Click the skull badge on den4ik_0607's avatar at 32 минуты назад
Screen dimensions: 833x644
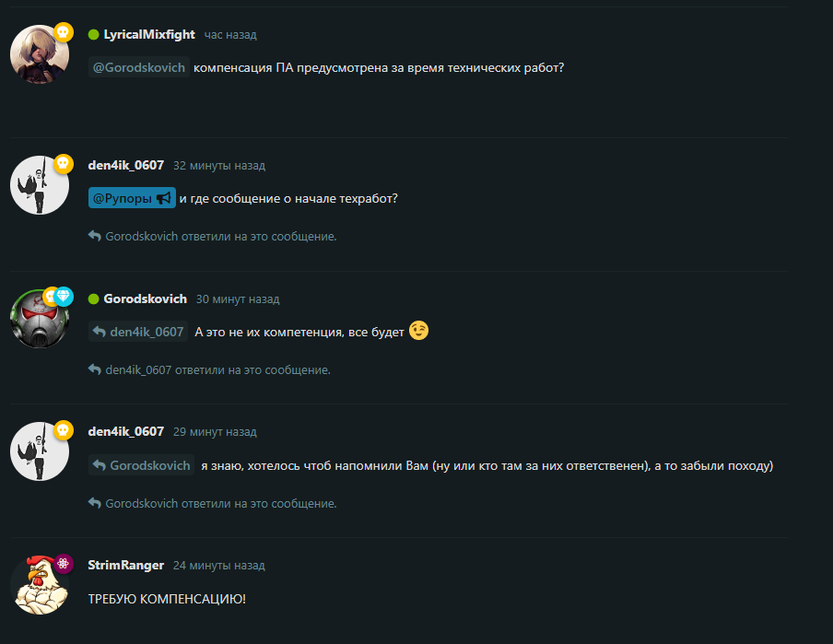tap(64, 163)
